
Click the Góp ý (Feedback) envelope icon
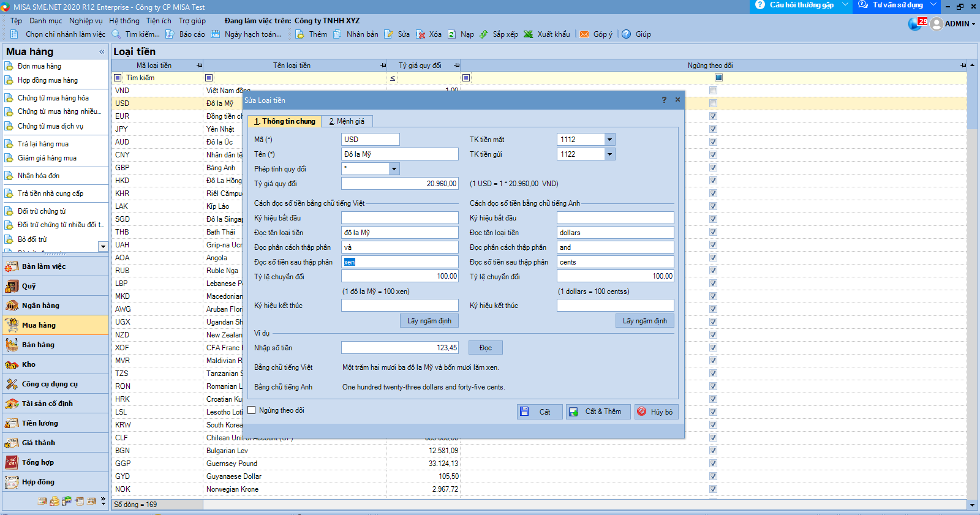click(584, 34)
